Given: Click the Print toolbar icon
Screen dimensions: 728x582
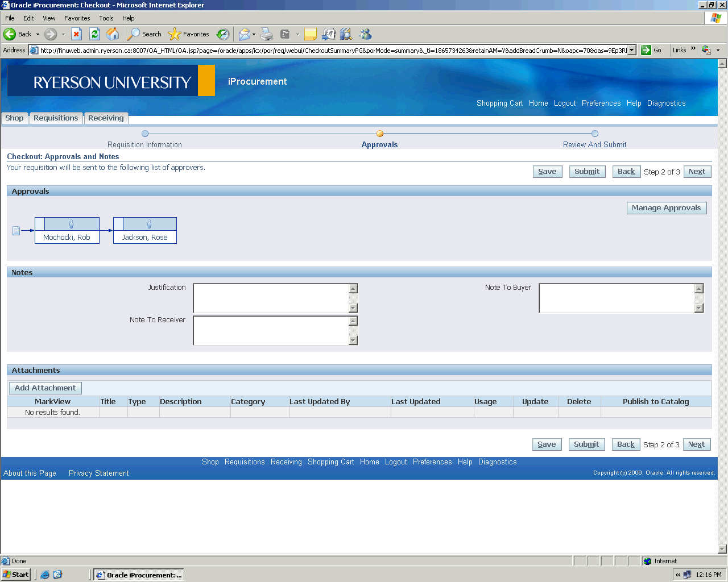Looking at the screenshot, I should click(267, 34).
